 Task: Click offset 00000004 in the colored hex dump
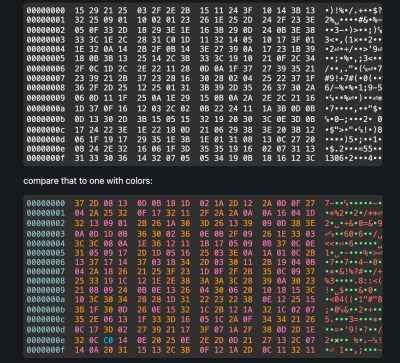click(x=46, y=243)
